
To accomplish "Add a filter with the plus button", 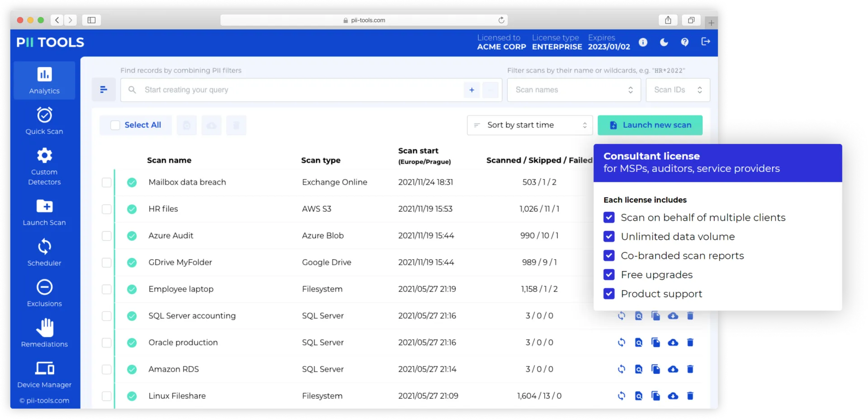I will pyautogui.click(x=472, y=90).
